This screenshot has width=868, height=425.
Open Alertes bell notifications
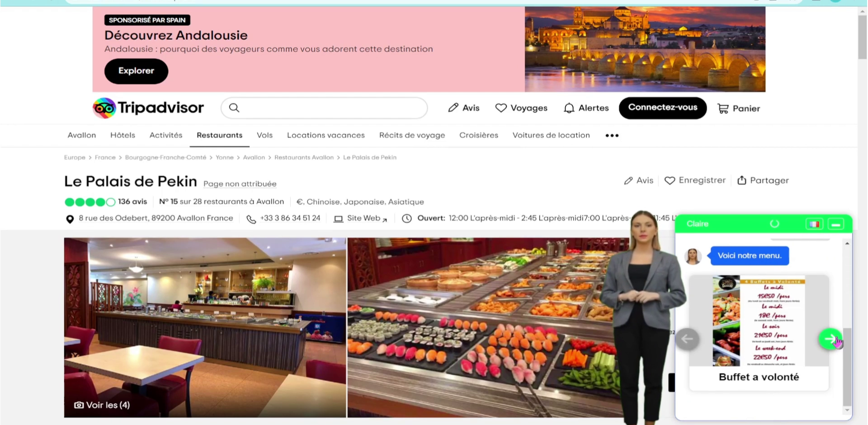point(569,108)
